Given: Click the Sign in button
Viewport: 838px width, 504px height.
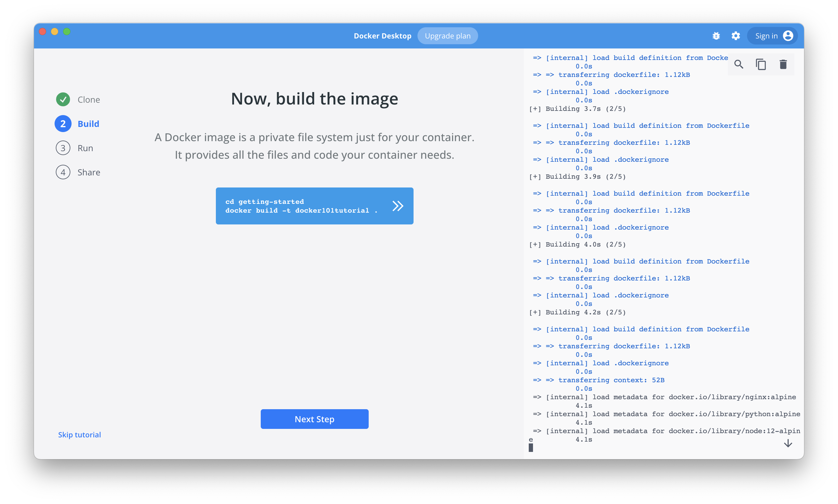Looking at the screenshot, I should coord(766,36).
